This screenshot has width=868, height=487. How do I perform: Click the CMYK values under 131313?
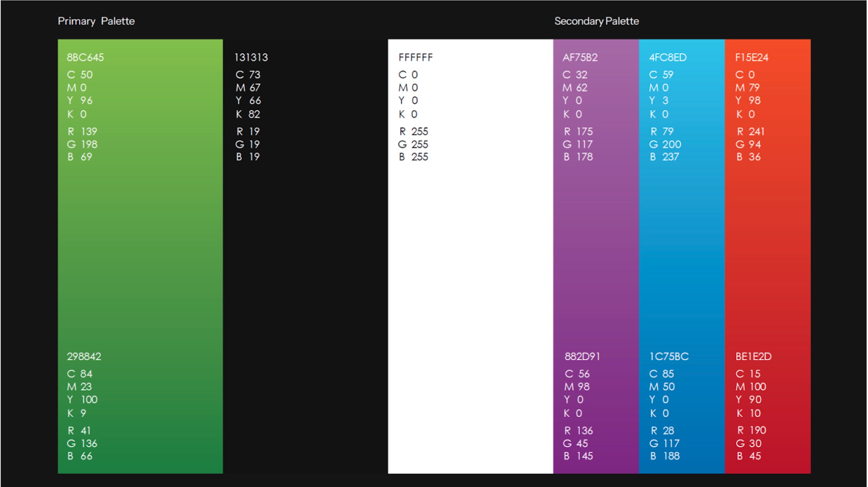248,94
